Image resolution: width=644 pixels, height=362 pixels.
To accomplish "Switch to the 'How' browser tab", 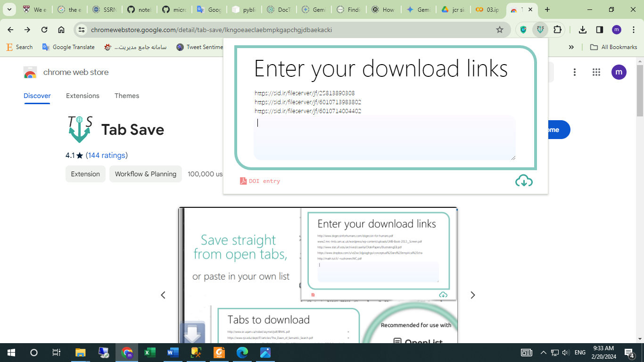I will [384, 9].
